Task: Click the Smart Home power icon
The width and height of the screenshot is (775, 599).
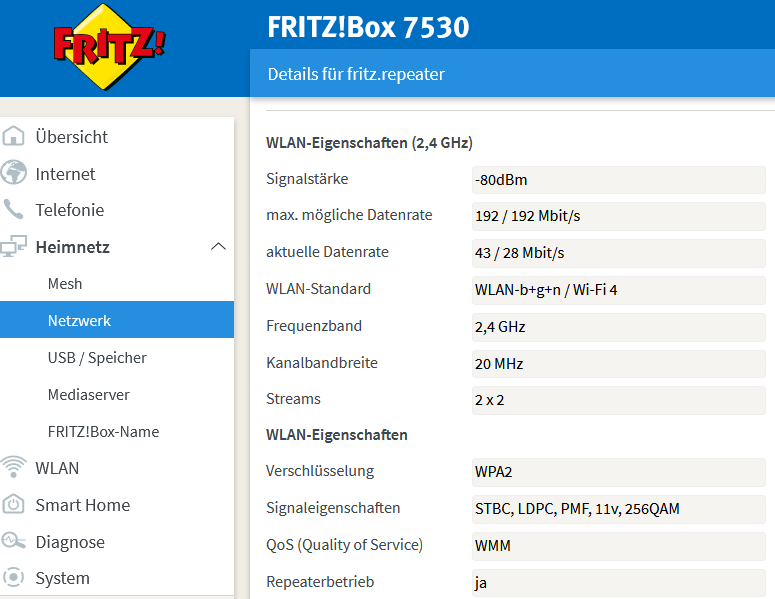Action: [x=13, y=504]
